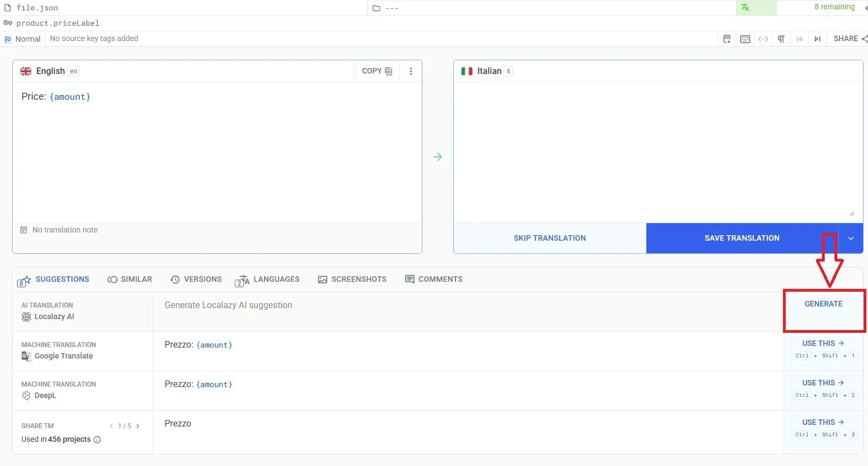Switch to the LANGUAGES tab
868x466 pixels.
(x=267, y=280)
